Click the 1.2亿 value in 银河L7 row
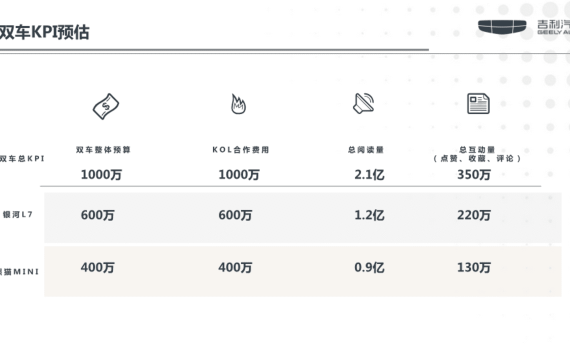 [x=369, y=215]
